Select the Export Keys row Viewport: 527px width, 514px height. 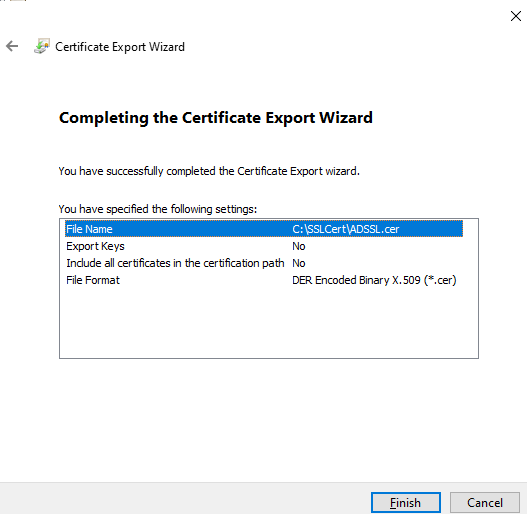264,246
